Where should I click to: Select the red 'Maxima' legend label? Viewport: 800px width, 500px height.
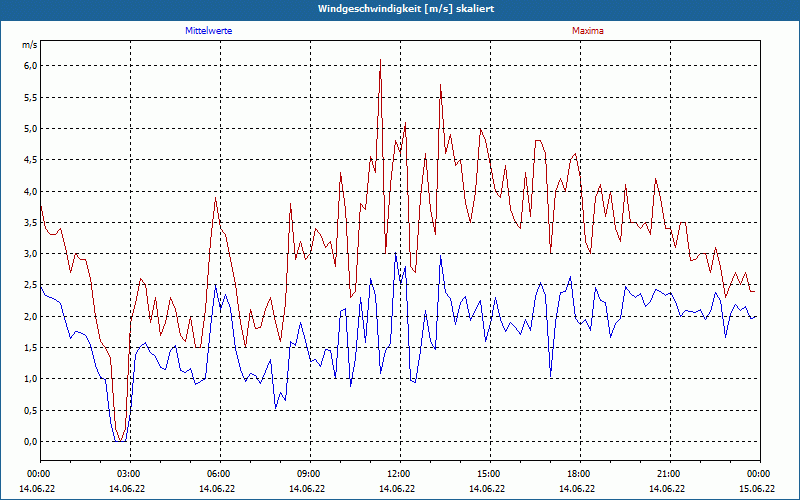(588, 31)
